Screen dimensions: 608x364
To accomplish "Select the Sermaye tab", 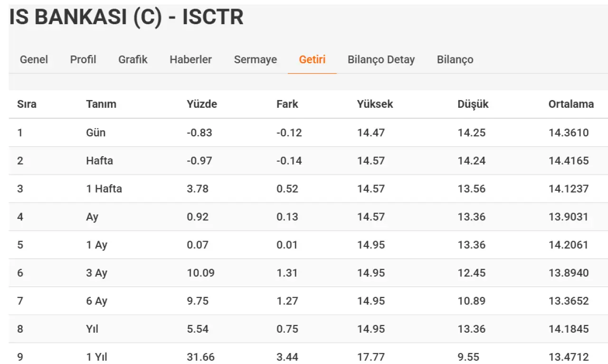I will (x=256, y=60).
